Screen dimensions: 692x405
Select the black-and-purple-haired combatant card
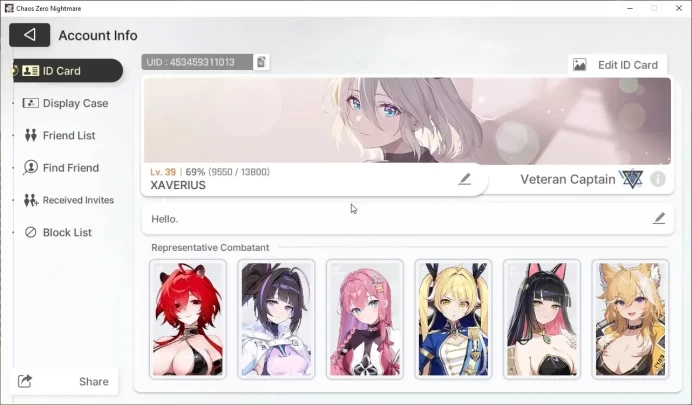click(276, 319)
